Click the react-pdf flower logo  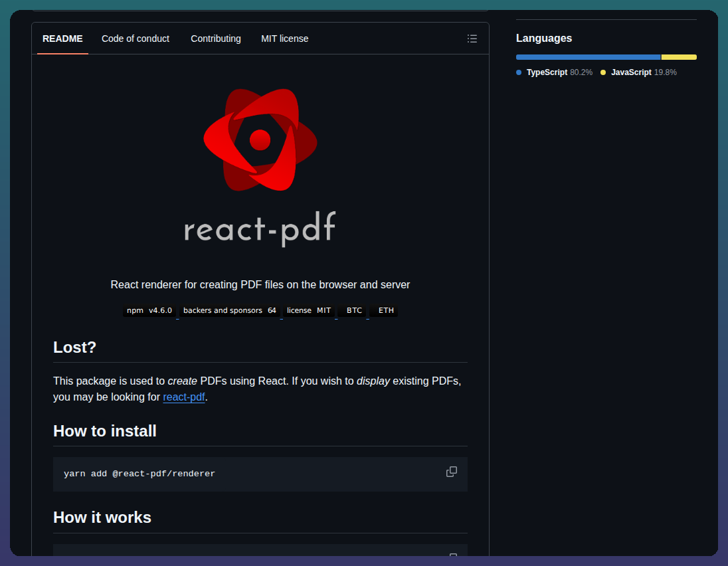260,140
